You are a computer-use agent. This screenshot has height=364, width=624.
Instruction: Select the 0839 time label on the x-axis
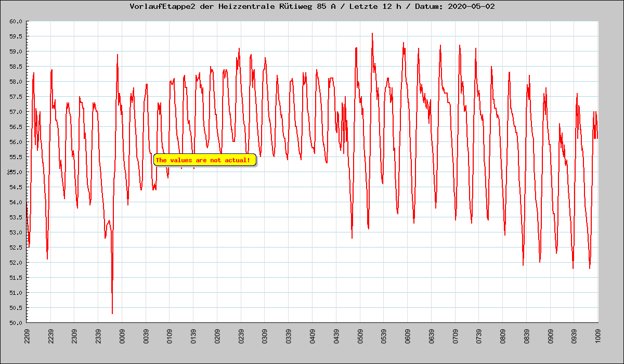point(526,336)
